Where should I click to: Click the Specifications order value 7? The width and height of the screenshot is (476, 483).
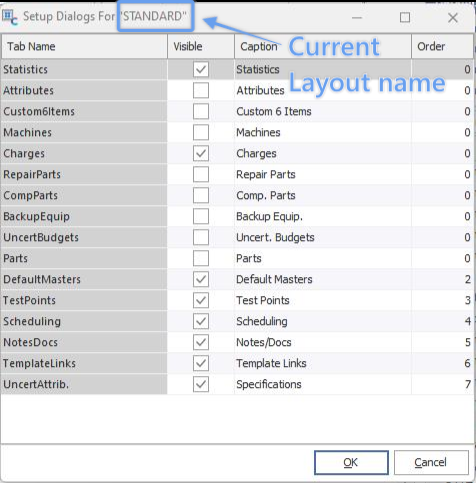(442, 384)
